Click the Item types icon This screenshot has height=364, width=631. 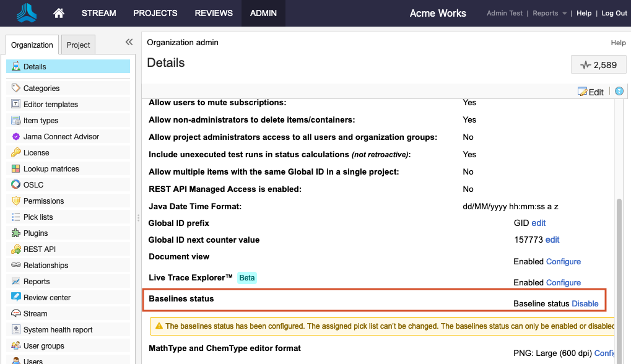(x=15, y=120)
